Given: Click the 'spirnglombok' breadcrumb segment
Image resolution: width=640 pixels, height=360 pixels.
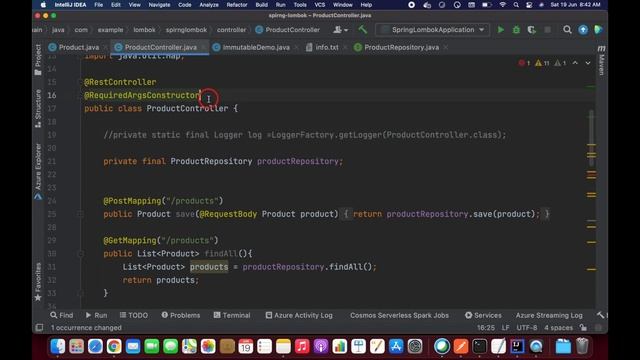Looking at the screenshot, I should pyautogui.click(x=186, y=30).
